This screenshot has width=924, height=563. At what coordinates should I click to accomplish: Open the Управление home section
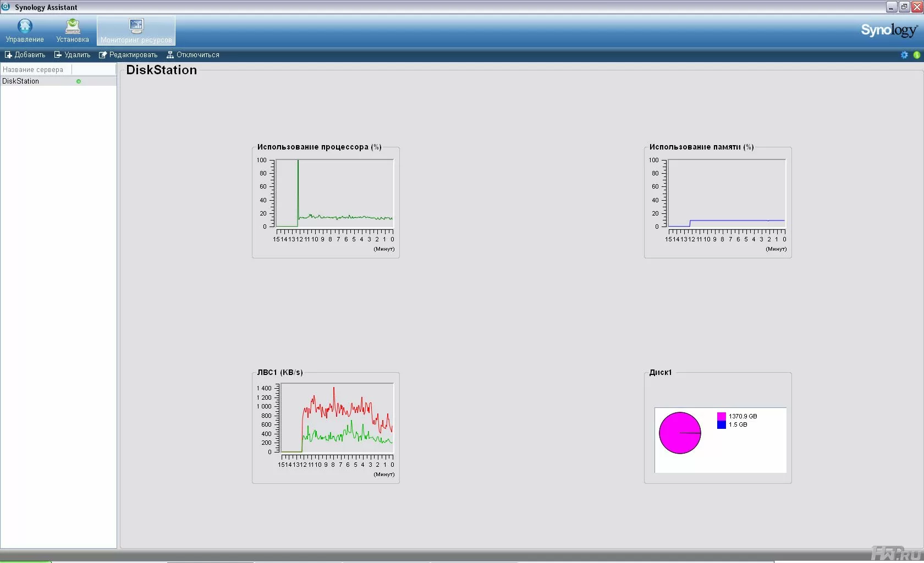tap(25, 30)
